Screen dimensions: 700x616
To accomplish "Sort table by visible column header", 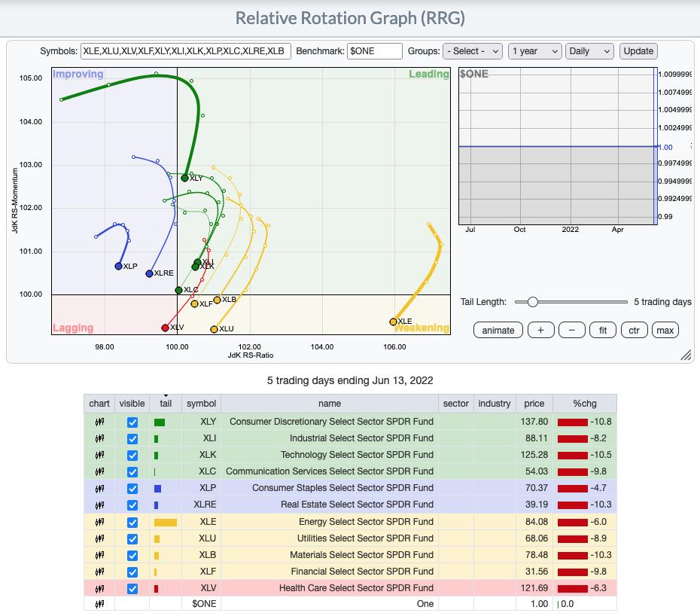I will 132,404.
